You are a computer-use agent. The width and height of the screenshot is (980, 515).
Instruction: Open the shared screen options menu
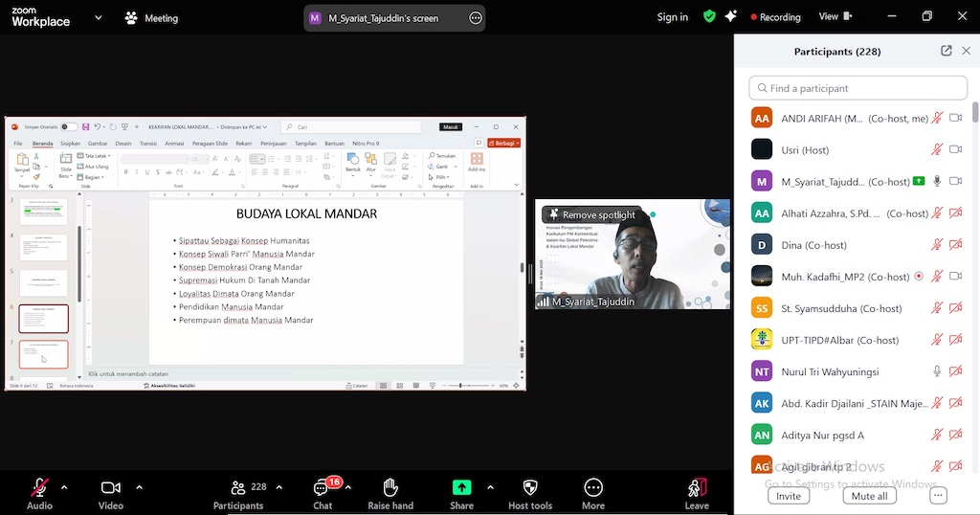476,18
